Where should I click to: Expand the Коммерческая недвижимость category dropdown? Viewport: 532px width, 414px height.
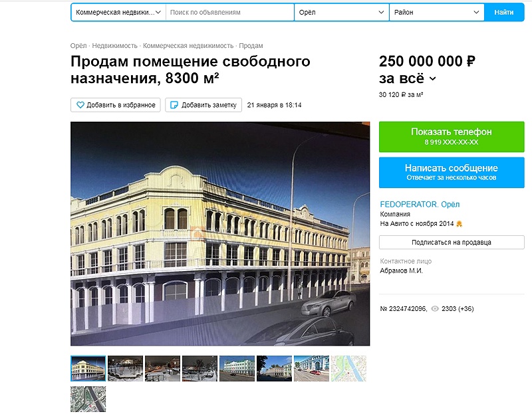pos(118,12)
